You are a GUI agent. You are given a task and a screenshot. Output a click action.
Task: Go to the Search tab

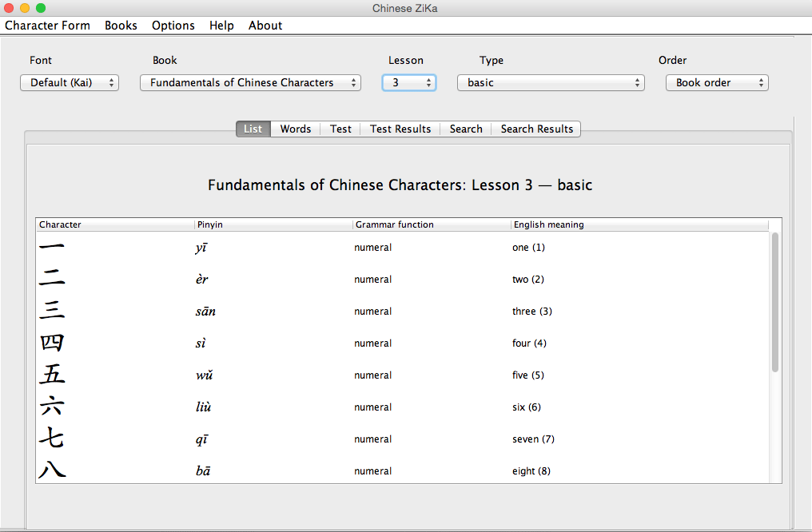(x=465, y=129)
